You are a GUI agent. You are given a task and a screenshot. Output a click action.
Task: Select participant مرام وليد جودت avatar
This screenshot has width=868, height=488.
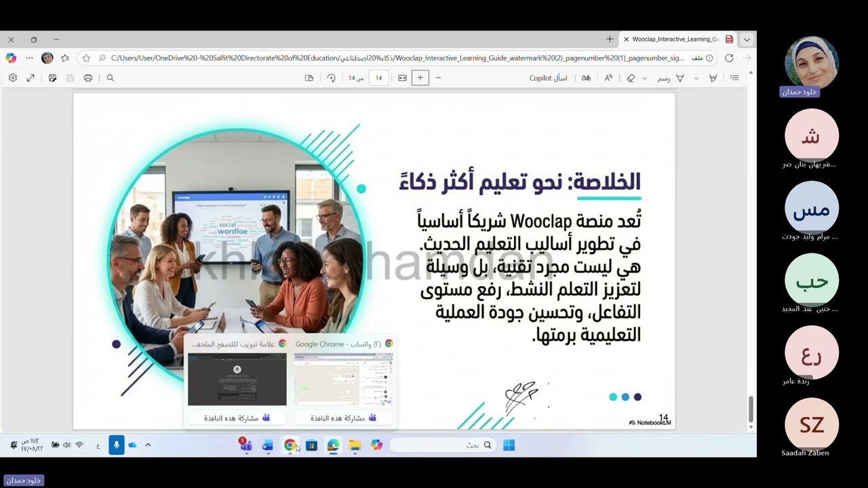coord(812,208)
